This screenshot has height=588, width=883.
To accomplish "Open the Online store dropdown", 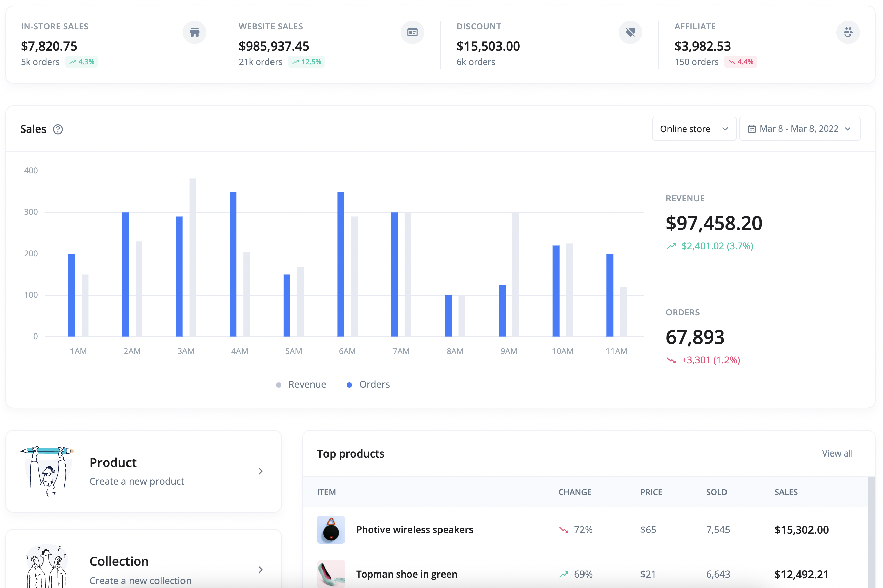I will pos(694,129).
